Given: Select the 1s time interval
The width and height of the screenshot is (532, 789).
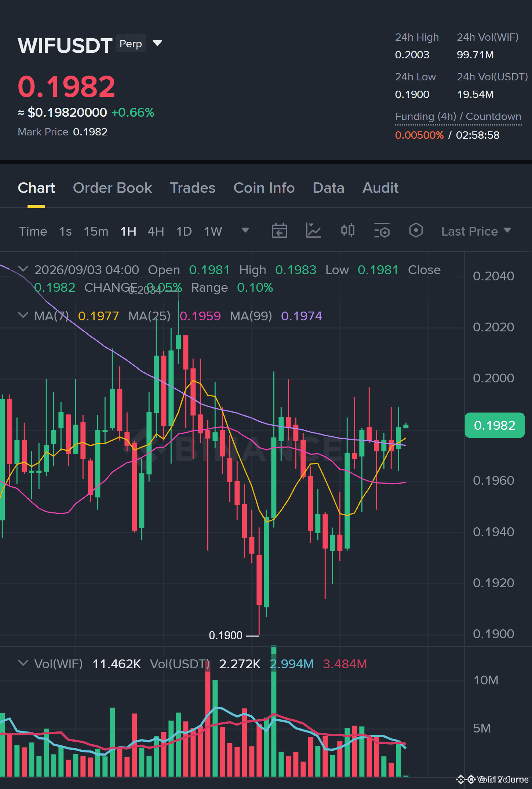Looking at the screenshot, I should pos(65,231).
